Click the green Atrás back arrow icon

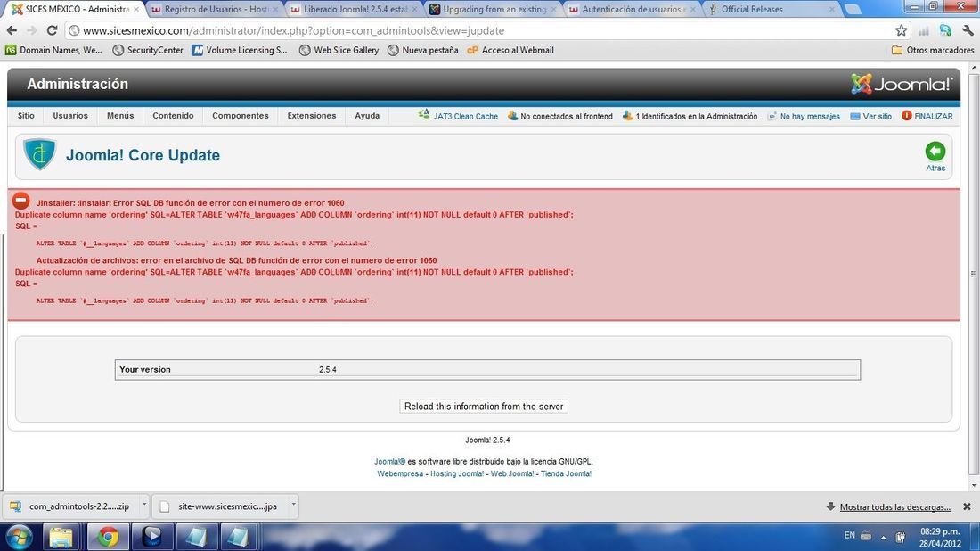(935, 152)
